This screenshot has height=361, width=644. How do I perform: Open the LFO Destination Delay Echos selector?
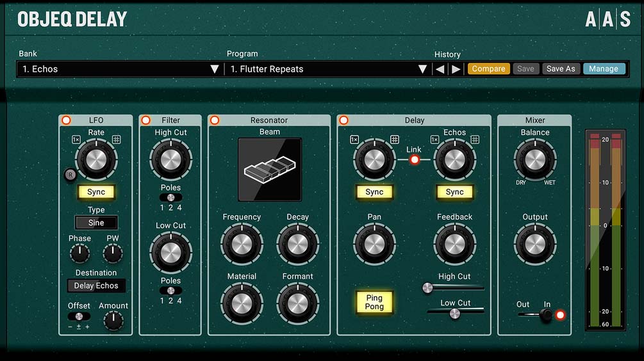(x=96, y=285)
